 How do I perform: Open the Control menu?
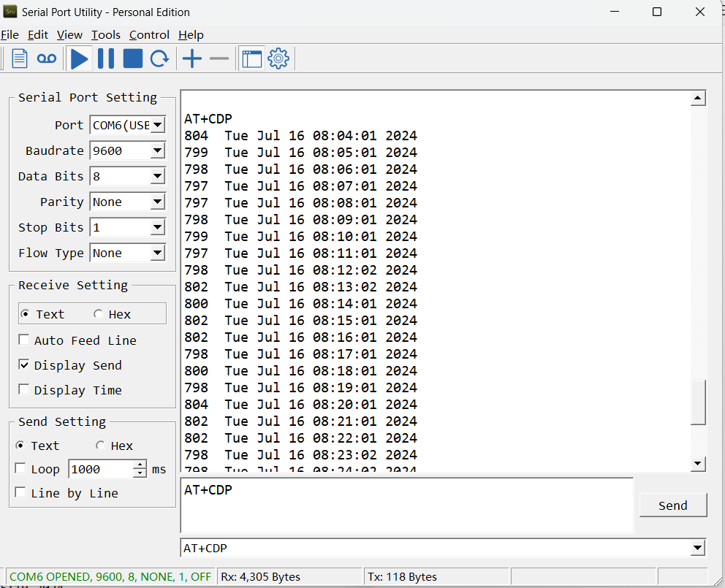pos(149,35)
